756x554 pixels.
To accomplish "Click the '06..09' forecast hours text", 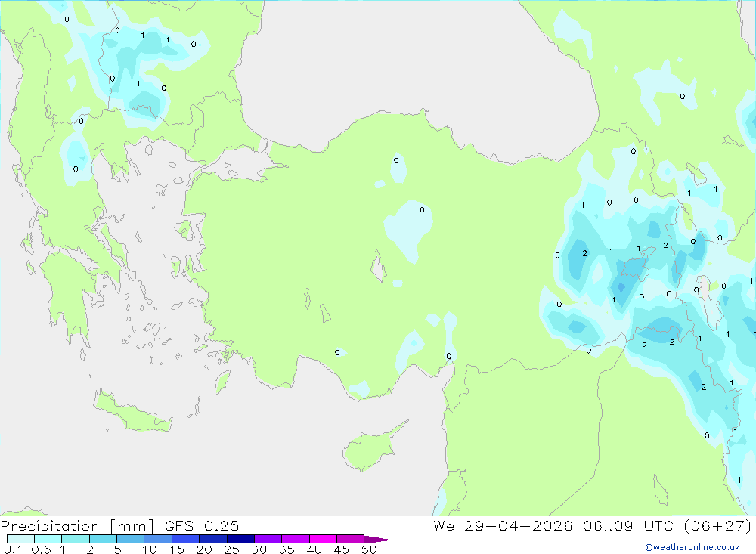I will click(x=608, y=526).
